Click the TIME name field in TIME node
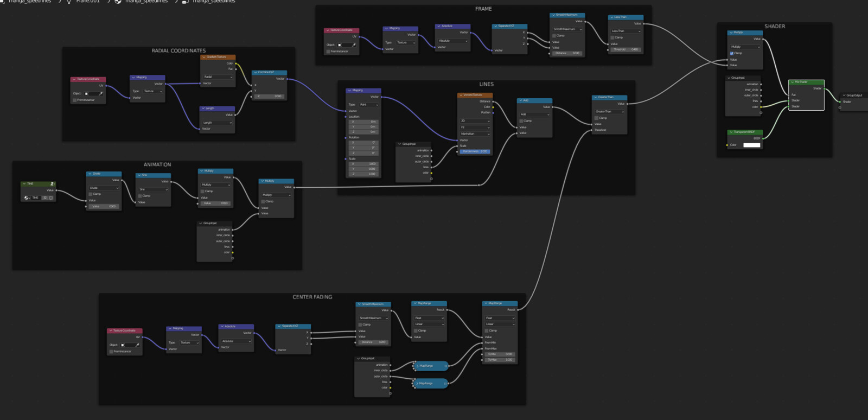The width and height of the screenshot is (868, 420). tap(36, 198)
